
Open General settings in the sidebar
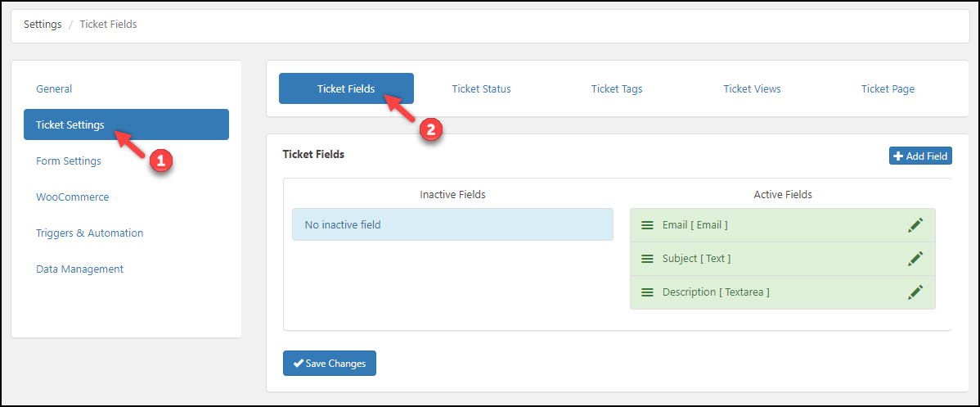pyautogui.click(x=54, y=89)
